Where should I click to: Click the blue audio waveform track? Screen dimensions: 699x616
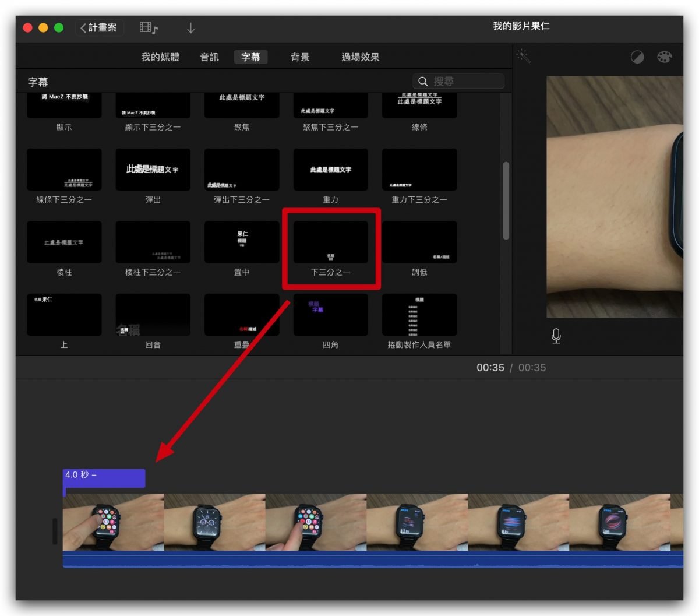tap(373, 559)
